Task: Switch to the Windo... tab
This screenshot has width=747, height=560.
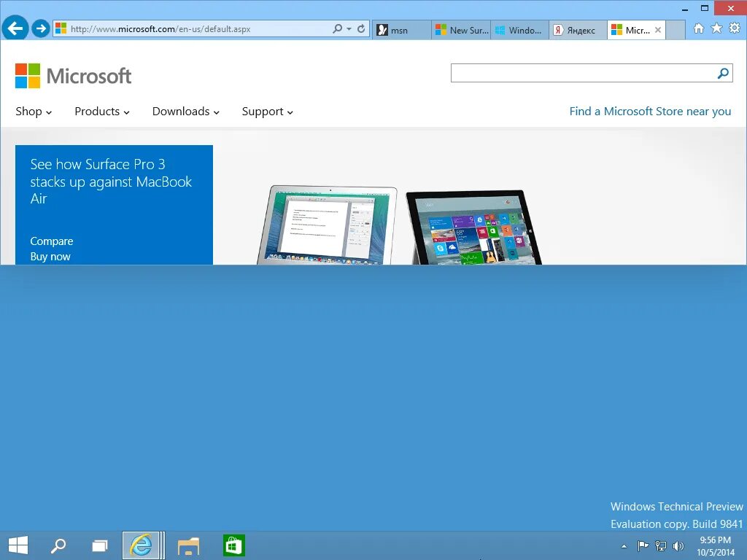Action: click(x=519, y=30)
